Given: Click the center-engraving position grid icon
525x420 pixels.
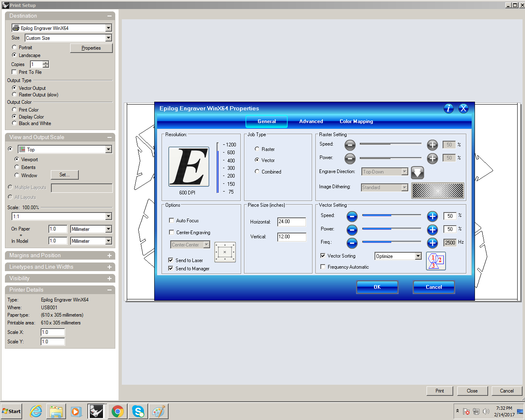Looking at the screenshot, I should [225, 252].
